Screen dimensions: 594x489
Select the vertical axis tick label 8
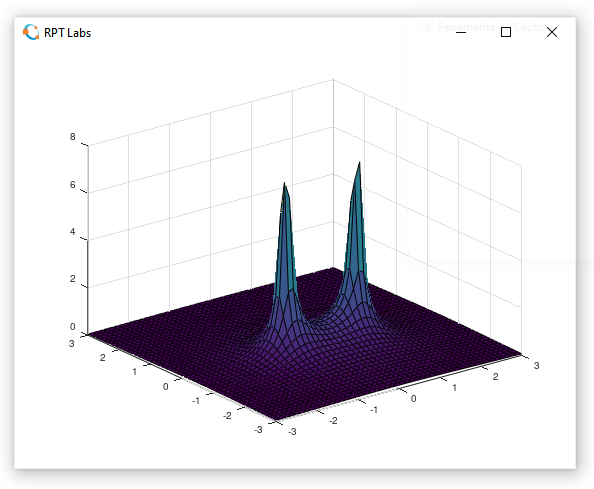[72, 136]
